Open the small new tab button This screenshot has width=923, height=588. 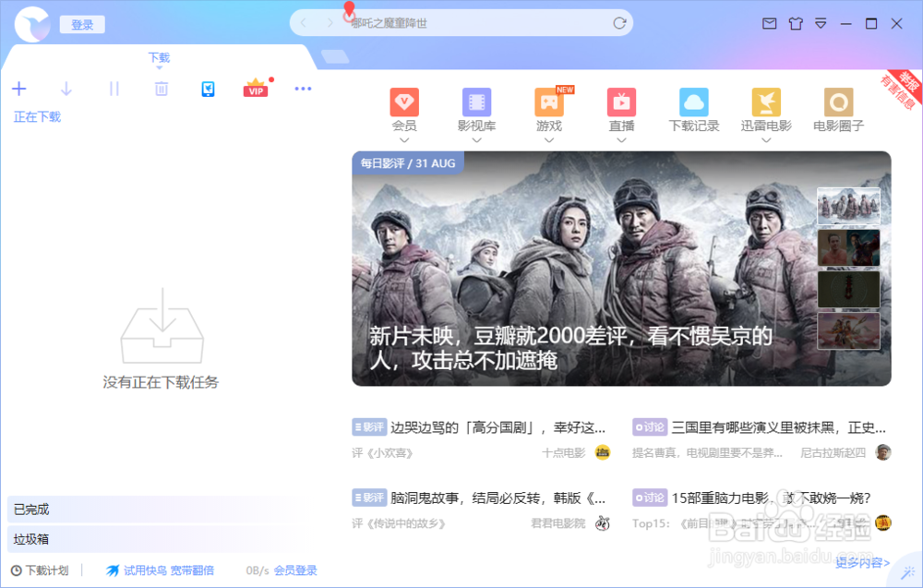(x=335, y=56)
